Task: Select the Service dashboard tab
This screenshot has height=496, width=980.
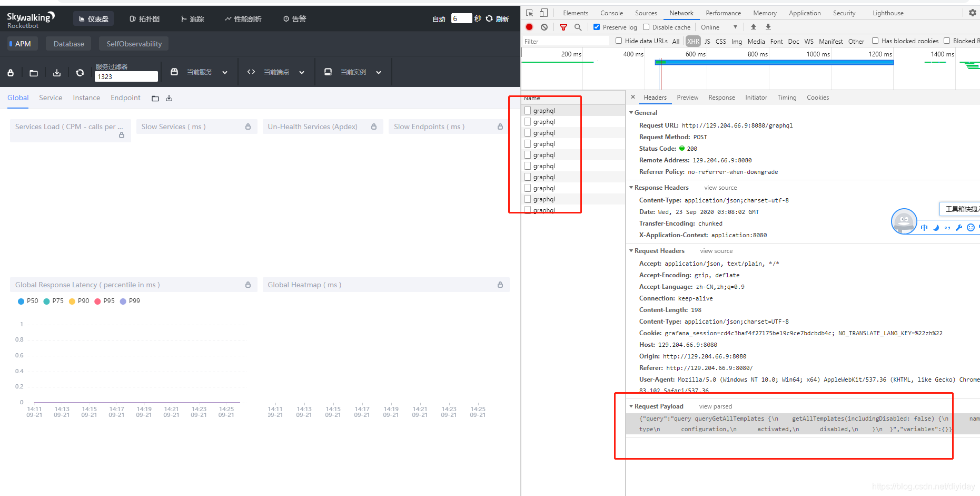Action: coord(51,98)
